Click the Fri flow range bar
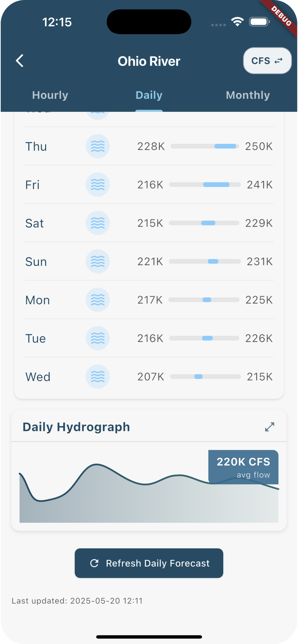The width and height of the screenshot is (298, 644). pyautogui.click(x=205, y=185)
